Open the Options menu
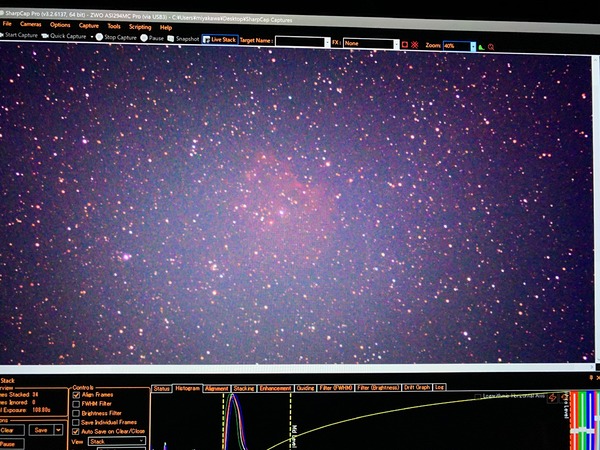600x450 pixels. click(60, 25)
